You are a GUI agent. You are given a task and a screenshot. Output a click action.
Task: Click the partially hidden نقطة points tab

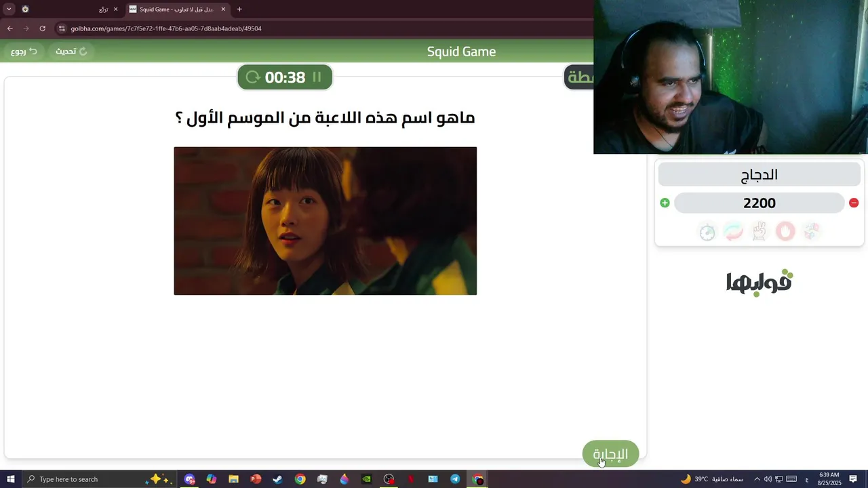579,77
